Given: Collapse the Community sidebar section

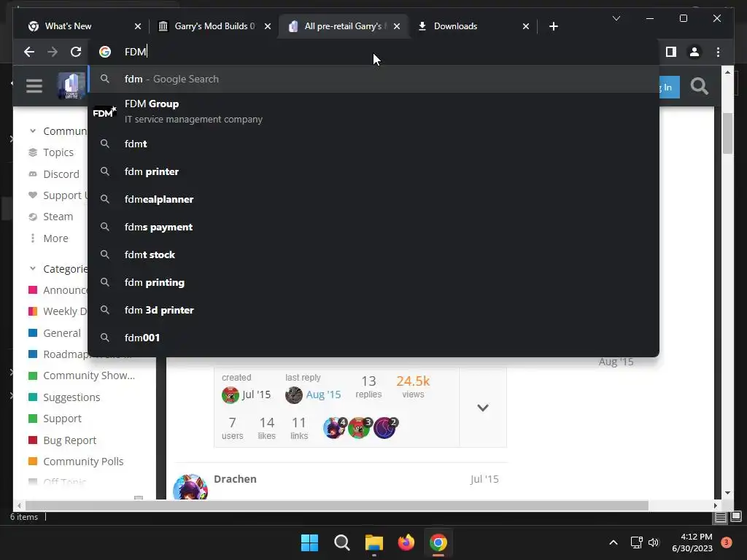Looking at the screenshot, I should click(x=33, y=131).
